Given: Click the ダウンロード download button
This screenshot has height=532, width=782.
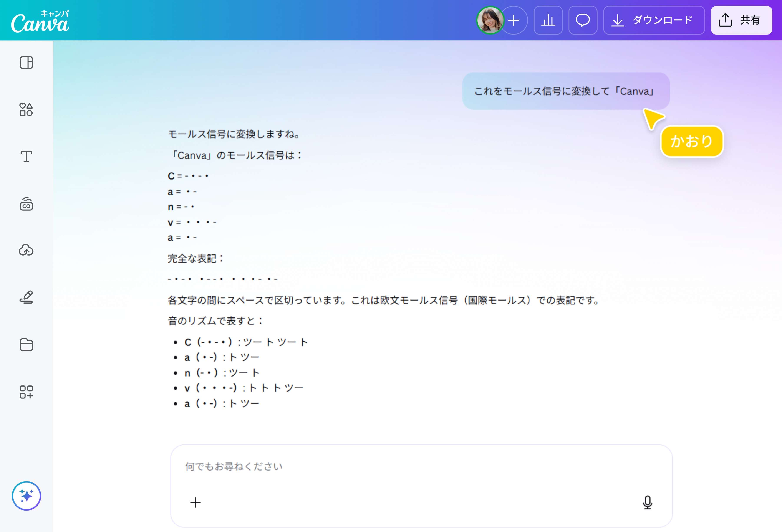Looking at the screenshot, I should click(654, 20).
